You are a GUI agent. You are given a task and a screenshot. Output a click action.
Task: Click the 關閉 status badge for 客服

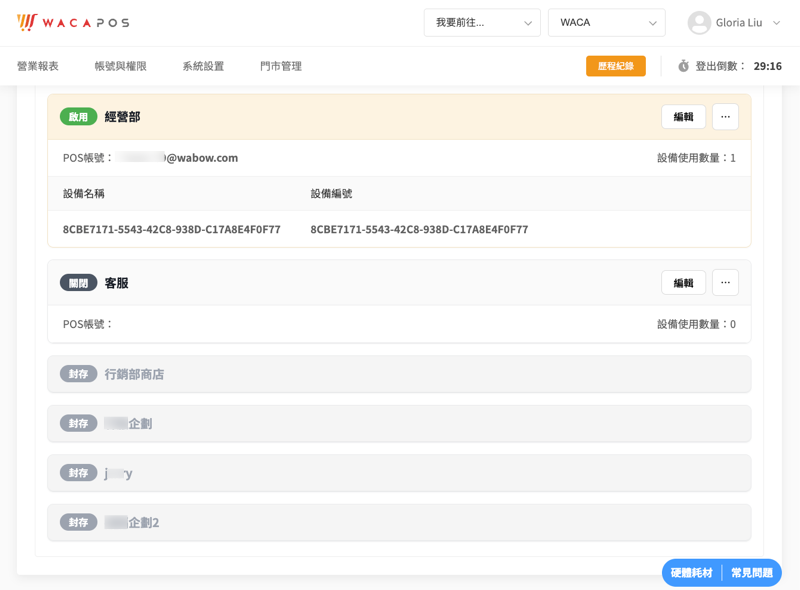[x=78, y=283]
